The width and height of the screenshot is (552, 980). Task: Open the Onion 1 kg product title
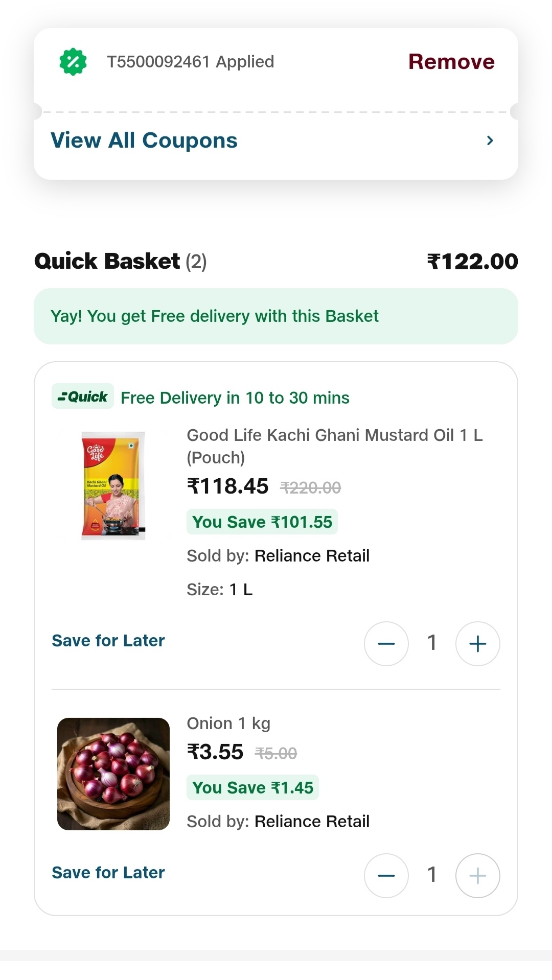(x=228, y=724)
